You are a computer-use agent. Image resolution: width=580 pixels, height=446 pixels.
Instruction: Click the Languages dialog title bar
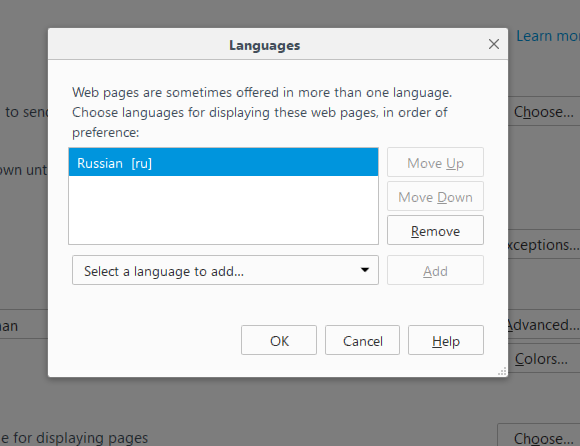[x=264, y=44]
